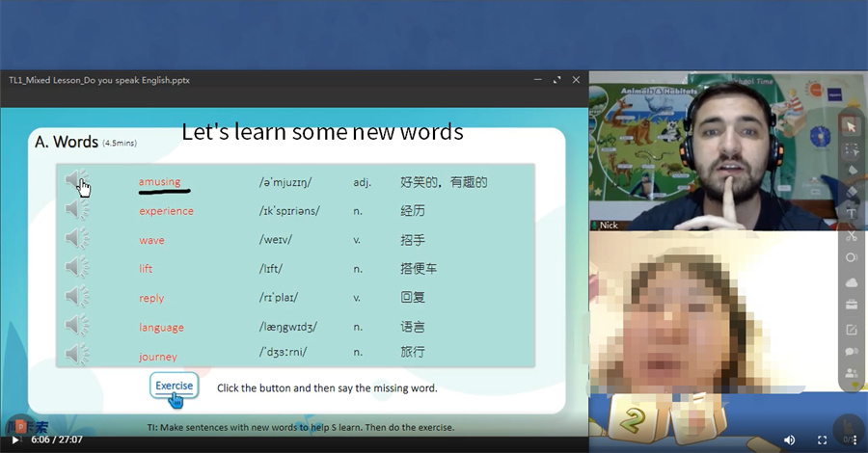Enter fullscreen video mode

point(823,440)
